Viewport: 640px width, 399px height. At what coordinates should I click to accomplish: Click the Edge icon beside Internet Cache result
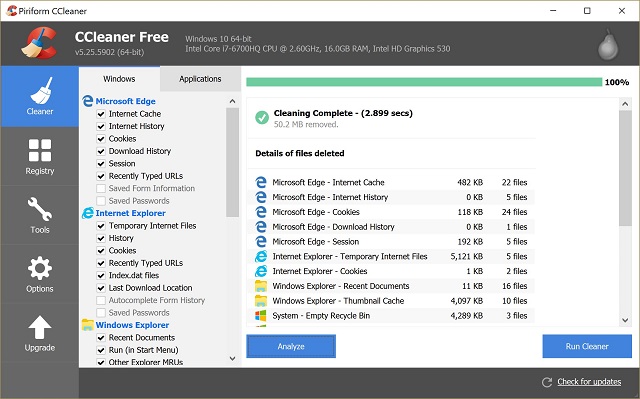261,182
